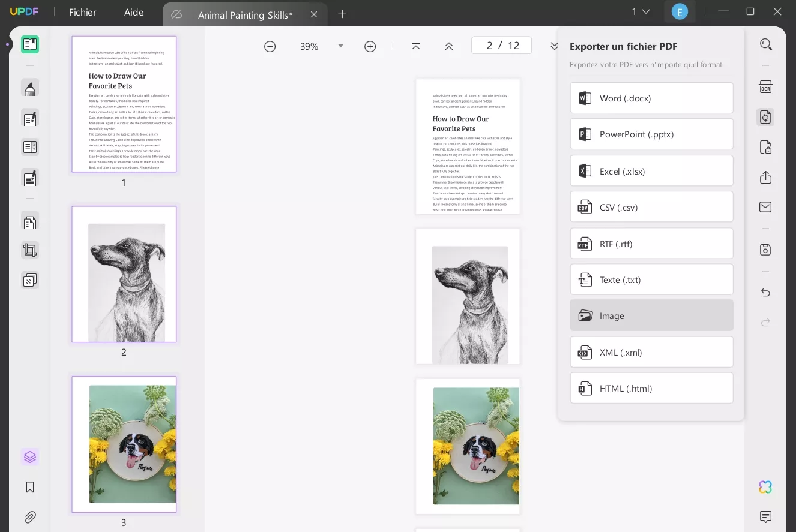Open the Crop Pages tool
This screenshot has height=532, width=796.
30,250
